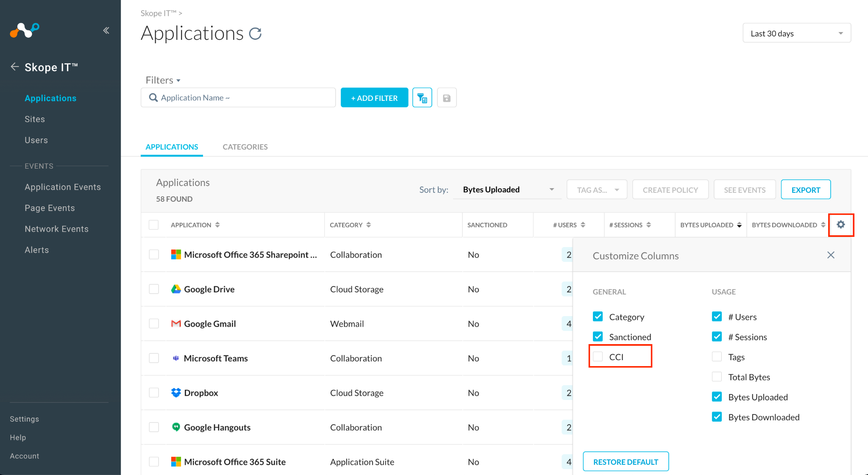Switch to the Categories tab
The width and height of the screenshot is (868, 475).
[245, 147]
